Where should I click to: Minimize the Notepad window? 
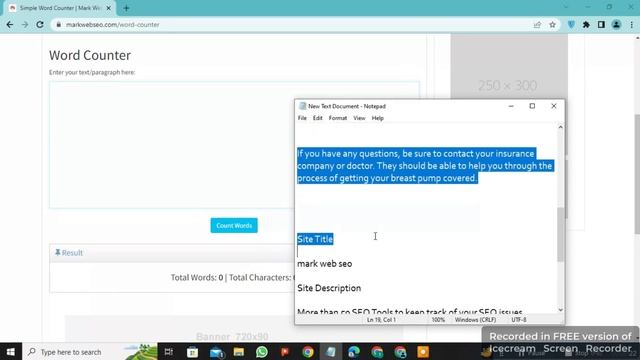(x=511, y=106)
